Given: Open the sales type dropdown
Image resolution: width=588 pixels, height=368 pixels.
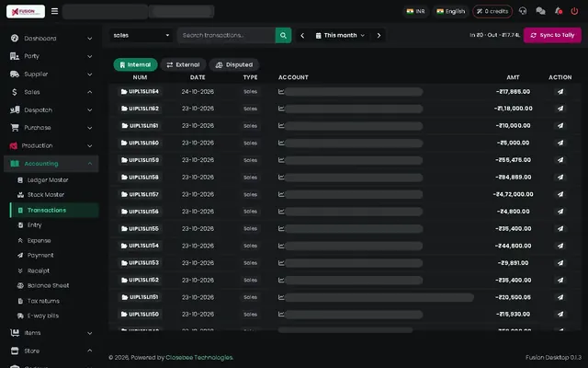Looking at the screenshot, I should 141,35.
